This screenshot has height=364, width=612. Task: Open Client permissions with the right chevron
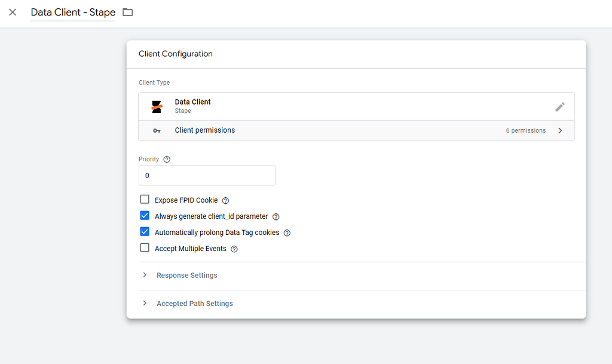click(x=560, y=130)
